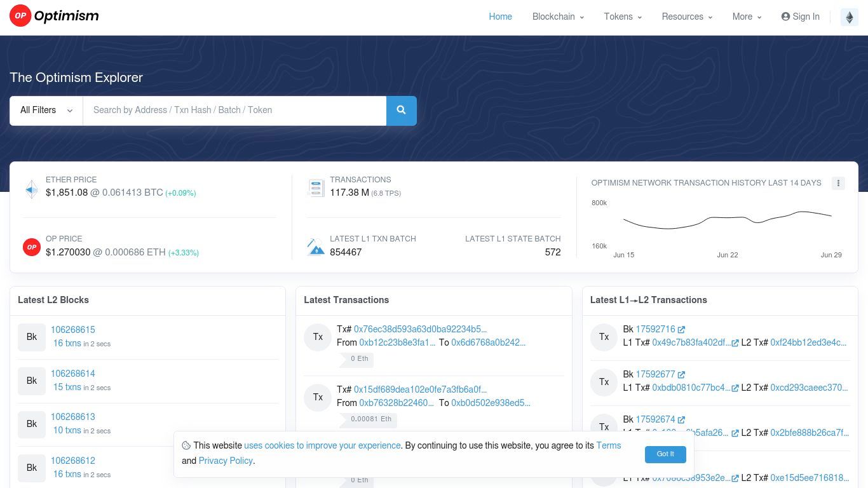Click the user icon beside Sign In
The height and width of the screenshot is (488, 868).
point(785,17)
